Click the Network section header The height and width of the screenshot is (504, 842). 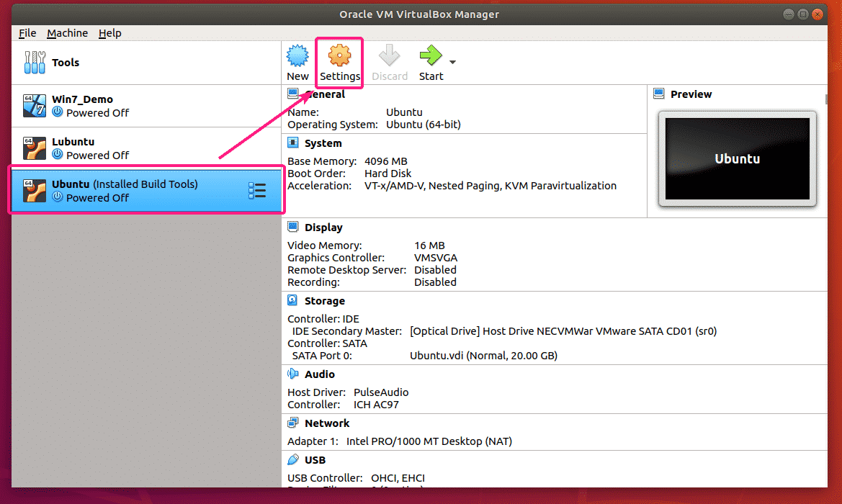pyautogui.click(x=327, y=423)
